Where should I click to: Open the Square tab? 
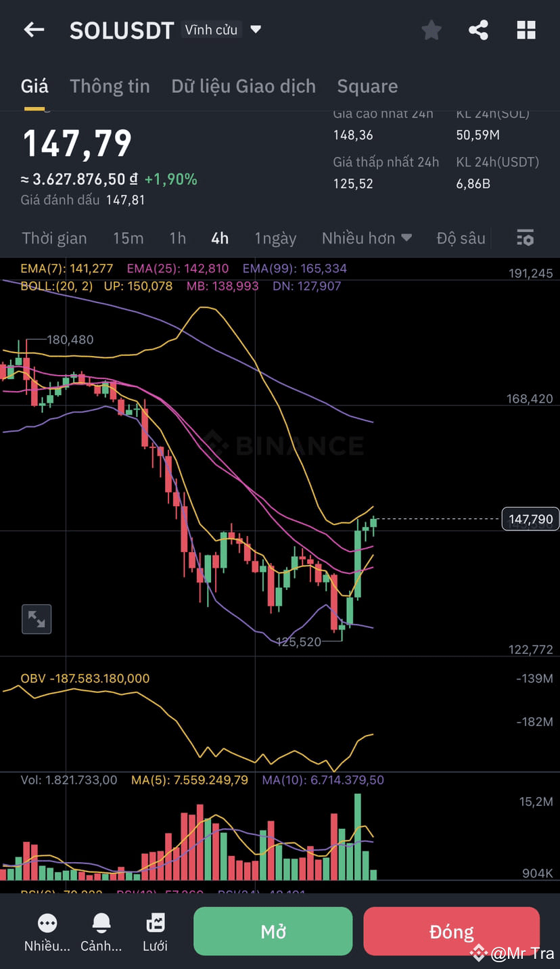(367, 86)
